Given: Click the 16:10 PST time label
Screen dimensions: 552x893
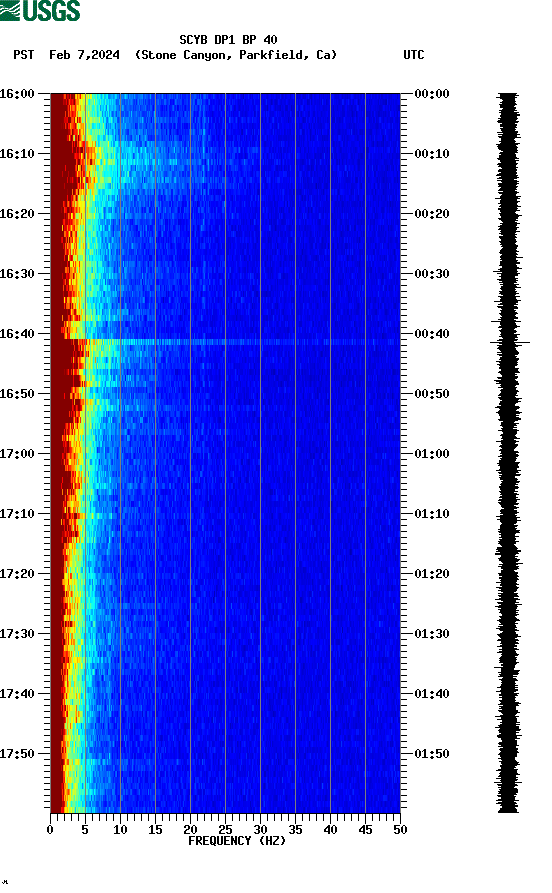Looking at the screenshot, I should [x=17, y=154].
